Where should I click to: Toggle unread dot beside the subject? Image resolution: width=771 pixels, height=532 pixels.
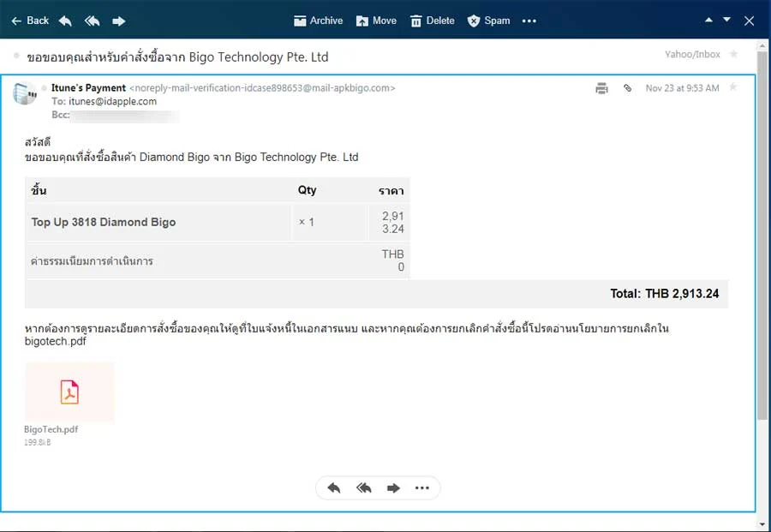coord(16,55)
